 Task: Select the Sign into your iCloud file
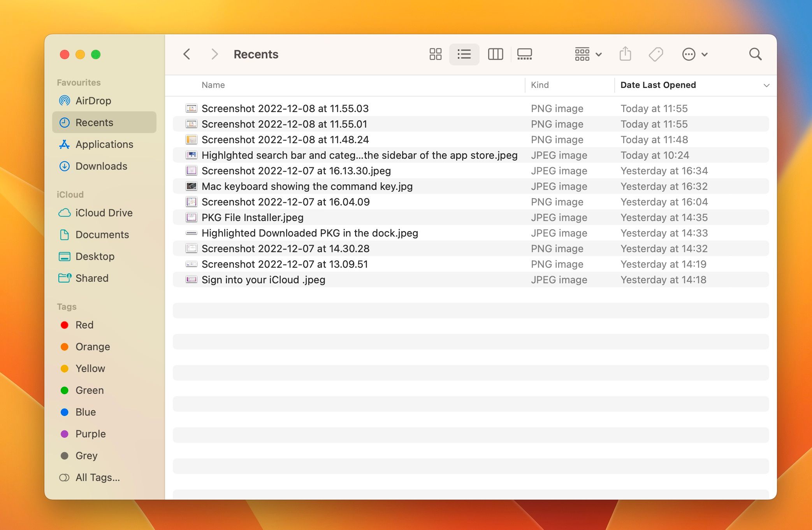tap(263, 279)
